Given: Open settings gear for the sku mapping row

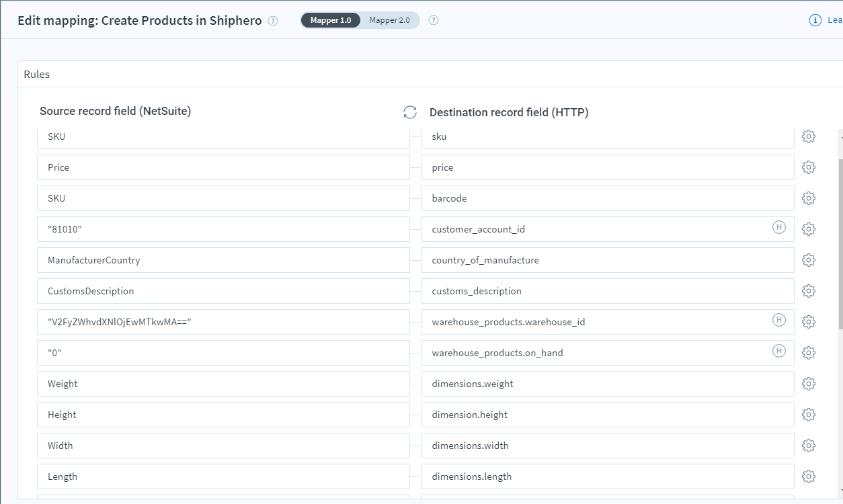Looking at the screenshot, I should [x=809, y=136].
